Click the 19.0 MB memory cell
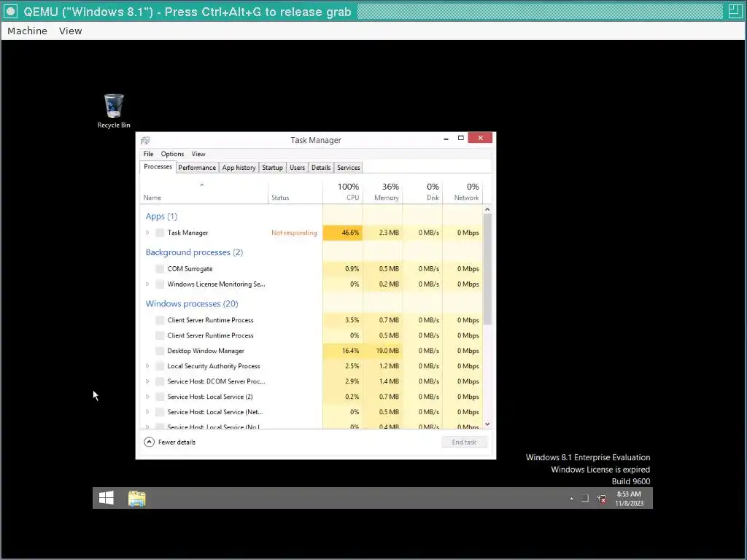Screen dimensions: 747x560 pos(382,351)
